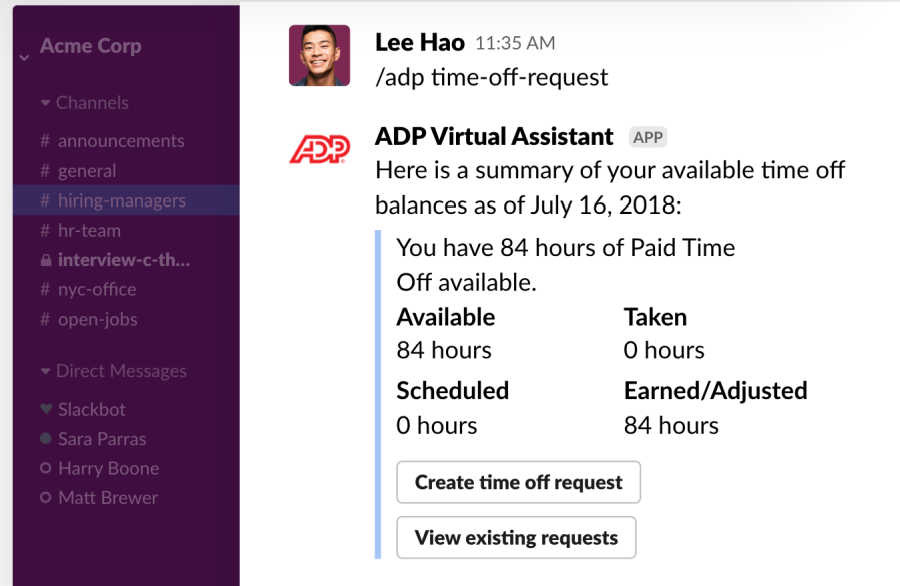The width and height of the screenshot is (900, 586).
Task: Click View existing requests button
Action: coord(516,537)
